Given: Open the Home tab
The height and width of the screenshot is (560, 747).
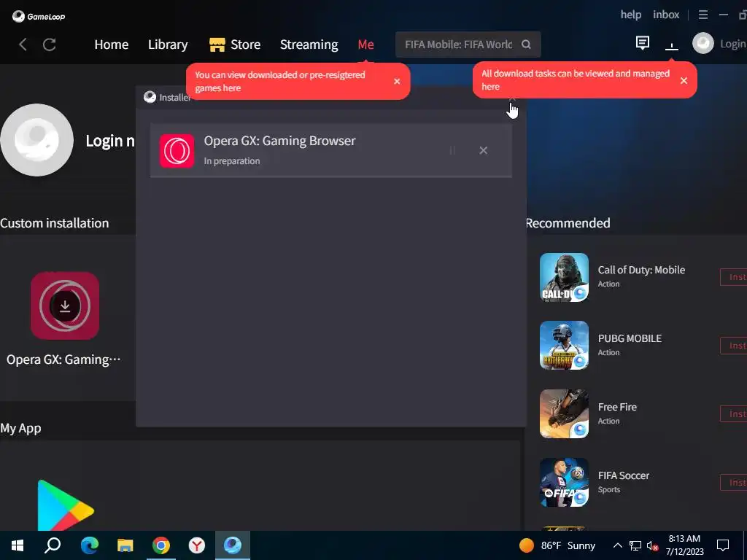Looking at the screenshot, I should pyautogui.click(x=112, y=44).
